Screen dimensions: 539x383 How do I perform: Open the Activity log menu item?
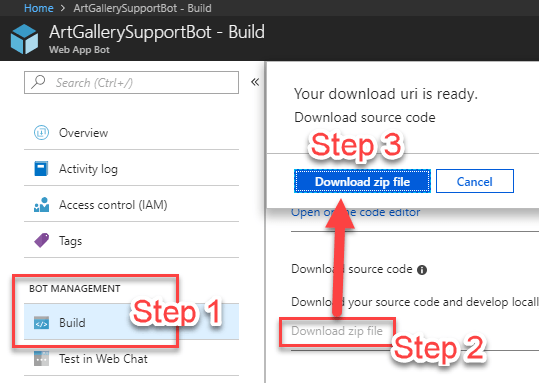coord(131,169)
